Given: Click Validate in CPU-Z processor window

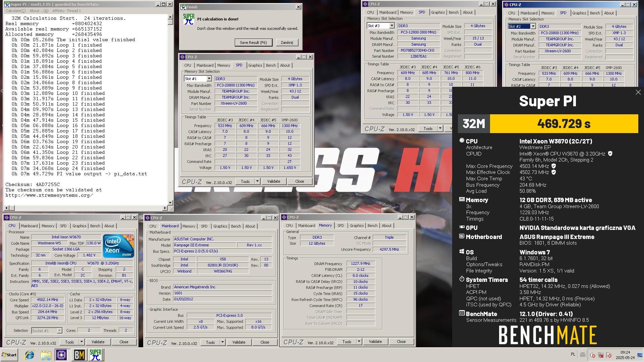Looking at the screenshot, I should pyautogui.click(x=98, y=342).
